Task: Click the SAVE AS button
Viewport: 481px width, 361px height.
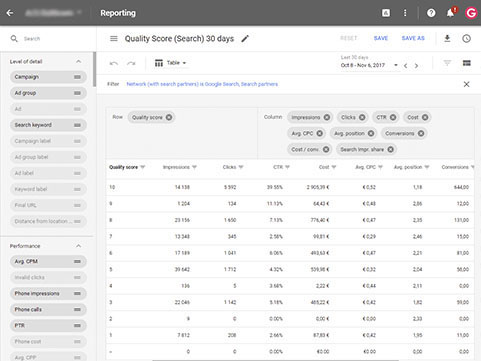Action: 413,38
